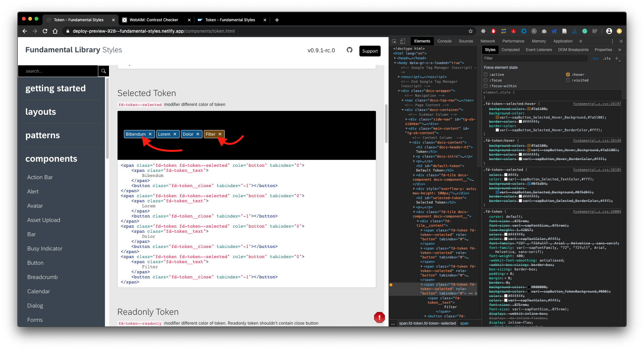Click the Support button
The height and width of the screenshot is (350, 644).
tap(370, 51)
